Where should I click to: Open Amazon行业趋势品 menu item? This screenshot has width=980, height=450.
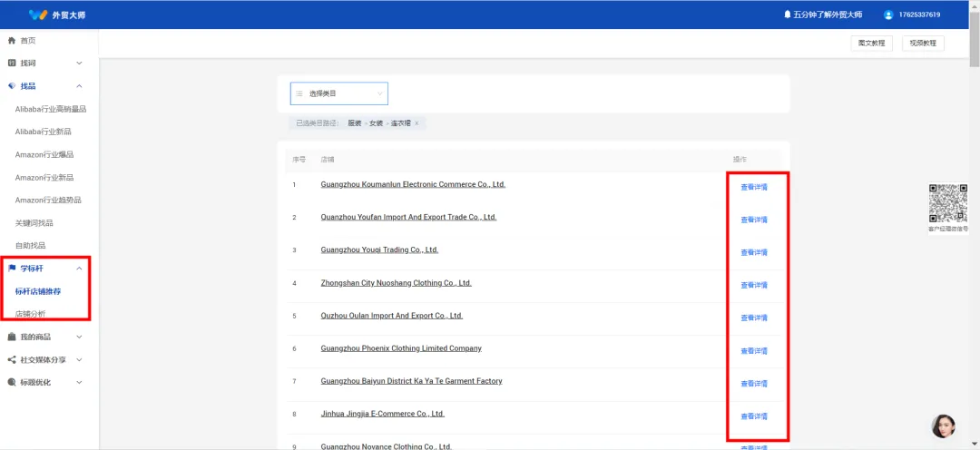click(x=48, y=200)
